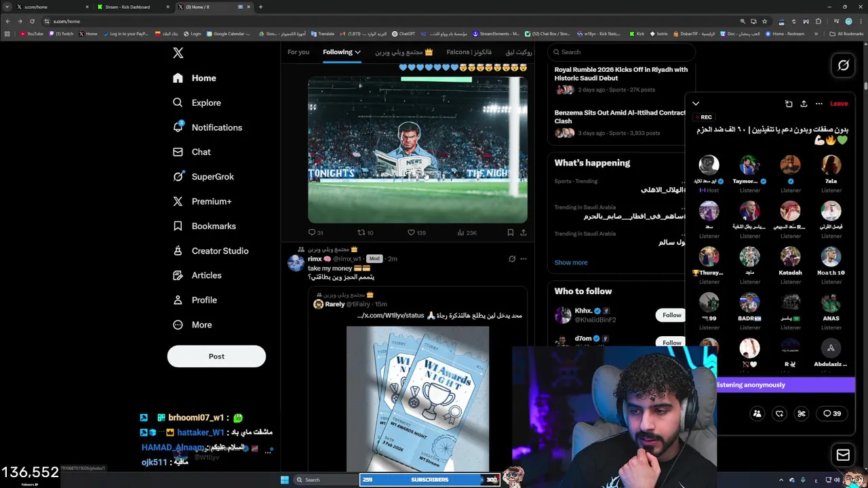Collapse the Space panel with chevron

(696, 104)
